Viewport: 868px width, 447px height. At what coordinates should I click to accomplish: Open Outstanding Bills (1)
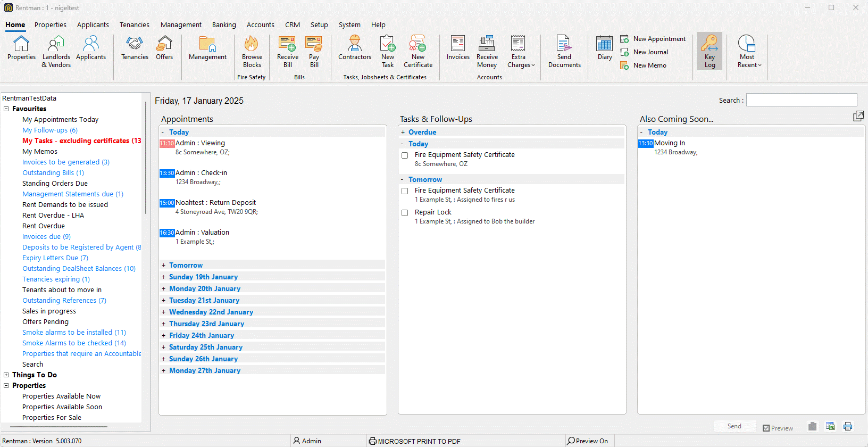(x=53, y=173)
